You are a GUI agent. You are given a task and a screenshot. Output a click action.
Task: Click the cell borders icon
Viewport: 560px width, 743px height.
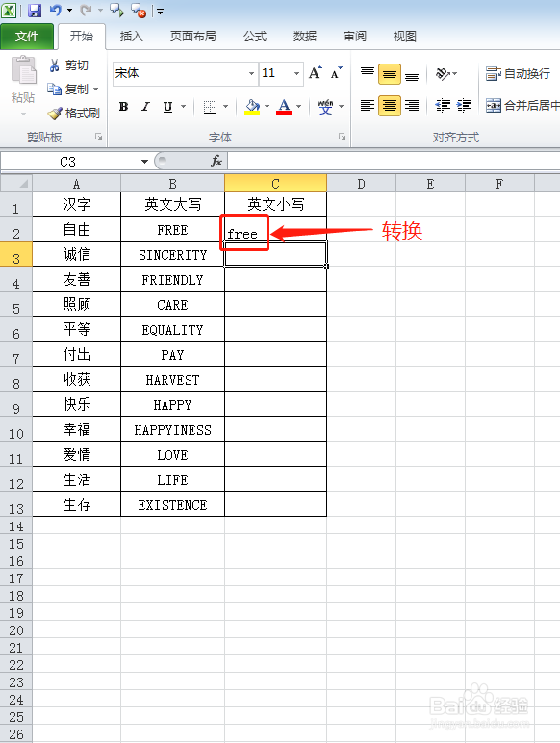point(210,107)
